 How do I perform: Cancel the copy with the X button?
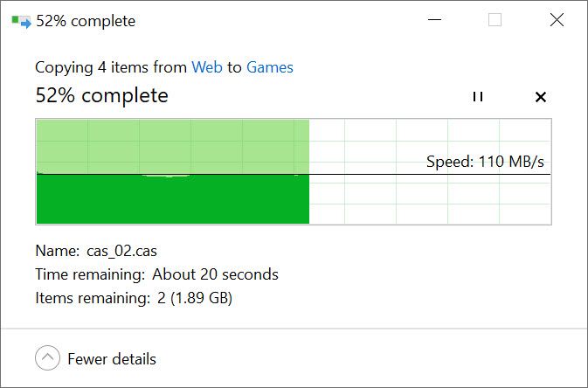(540, 97)
